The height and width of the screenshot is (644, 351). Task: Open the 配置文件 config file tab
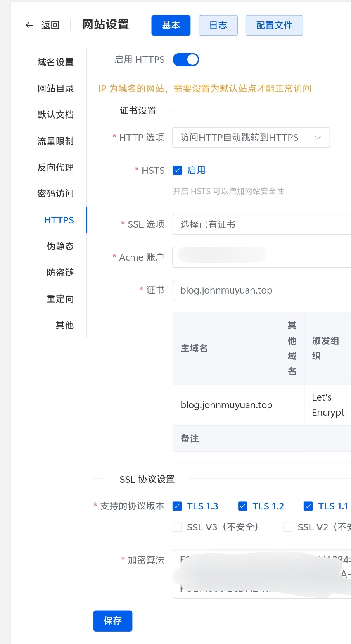(x=274, y=26)
